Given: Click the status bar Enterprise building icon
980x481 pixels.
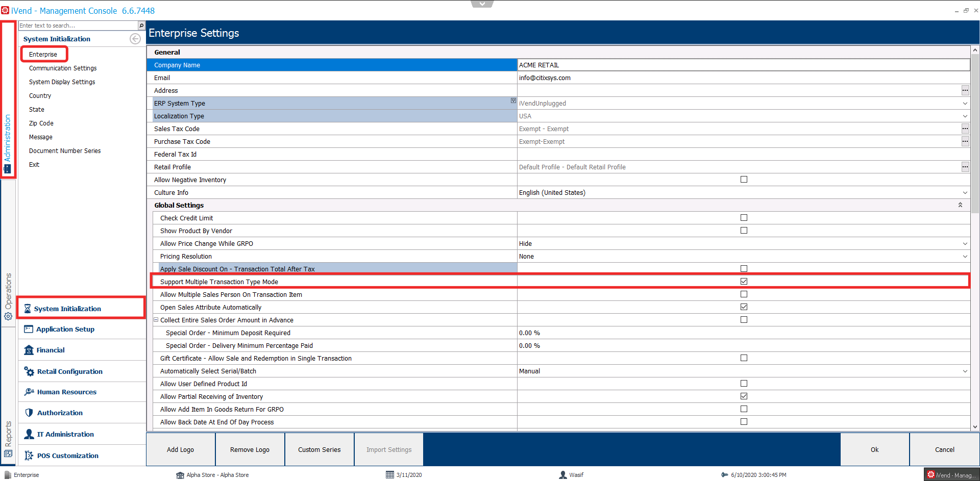Looking at the screenshot, I should (8, 475).
